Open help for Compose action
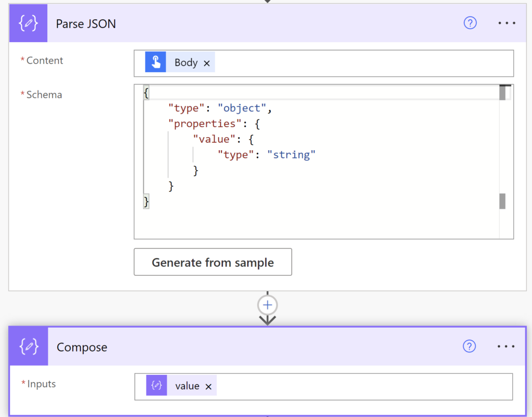532x417 pixels. (469, 346)
